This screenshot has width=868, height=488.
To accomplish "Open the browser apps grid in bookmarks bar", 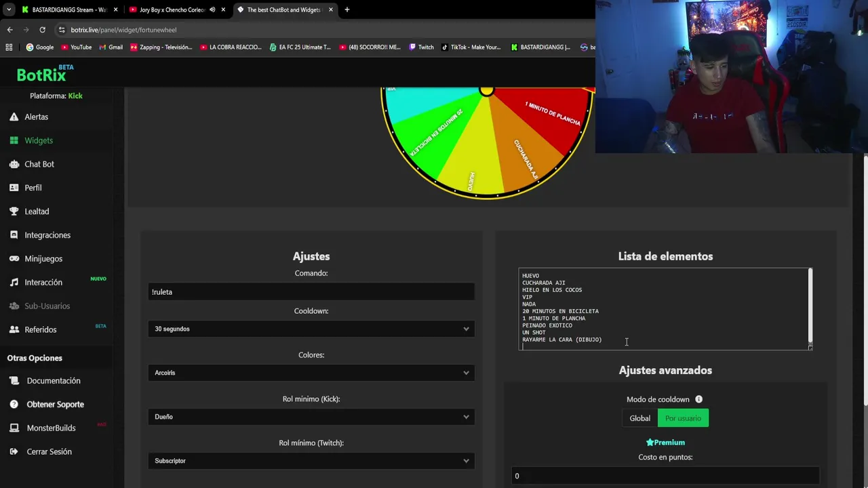I will [x=9, y=47].
